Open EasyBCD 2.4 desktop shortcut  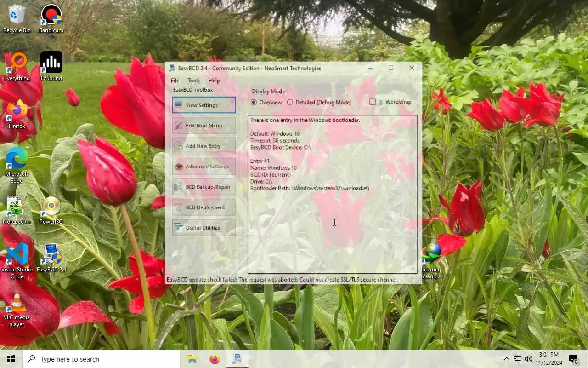(x=51, y=258)
